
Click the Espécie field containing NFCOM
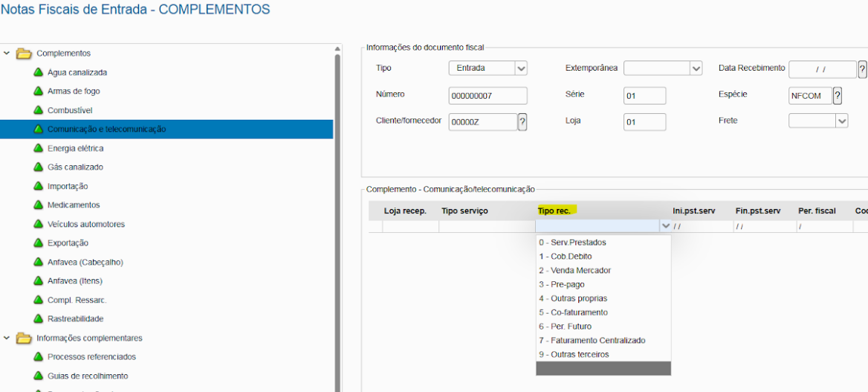(x=811, y=96)
